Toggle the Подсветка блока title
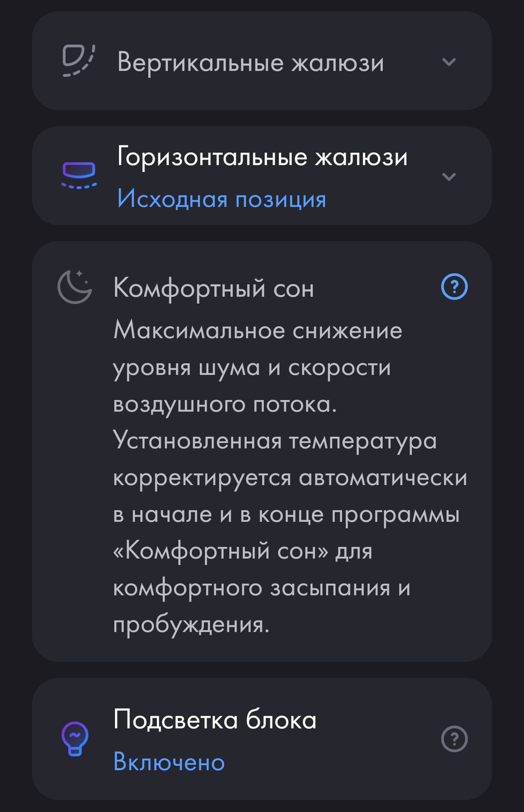Viewport: 524px width, 812px height. [x=215, y=719]
